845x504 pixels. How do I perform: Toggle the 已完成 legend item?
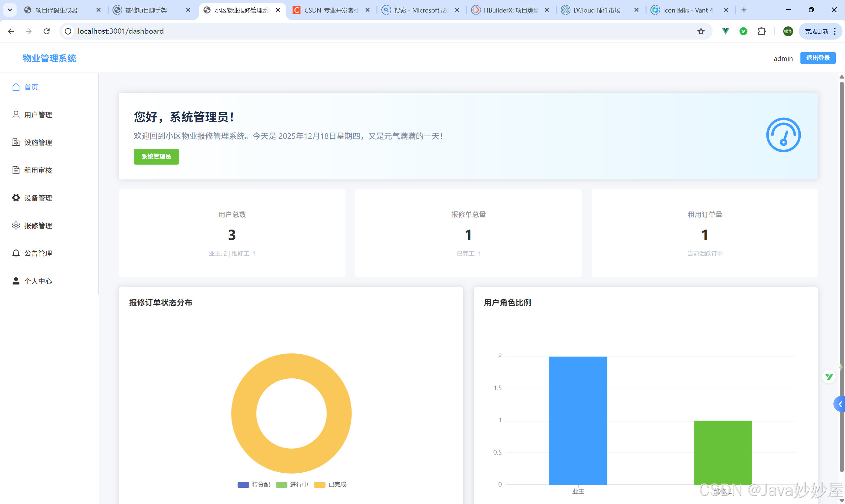click(x=330, y=485)
